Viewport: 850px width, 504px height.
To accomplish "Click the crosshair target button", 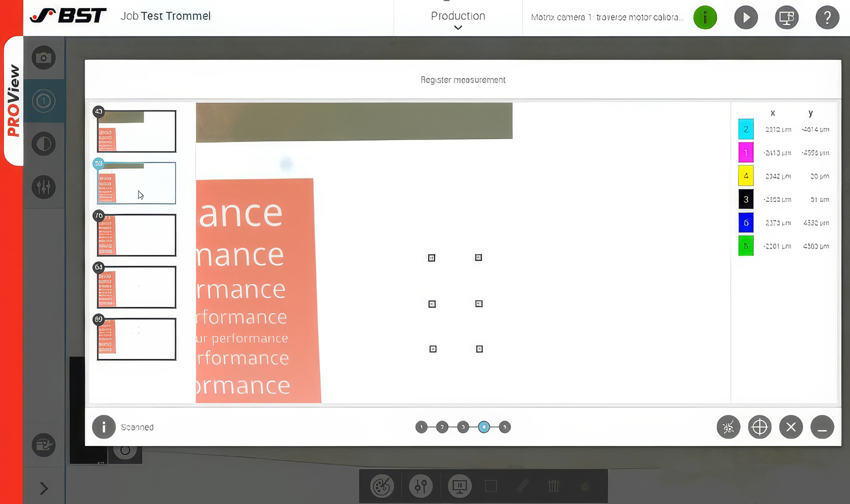I will [x=760, y=427].
